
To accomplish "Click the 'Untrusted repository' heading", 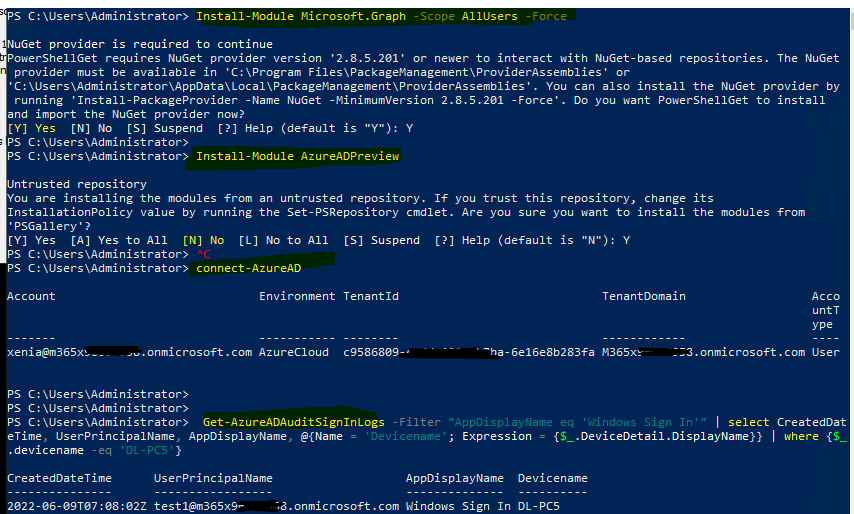I will point(77,184).
